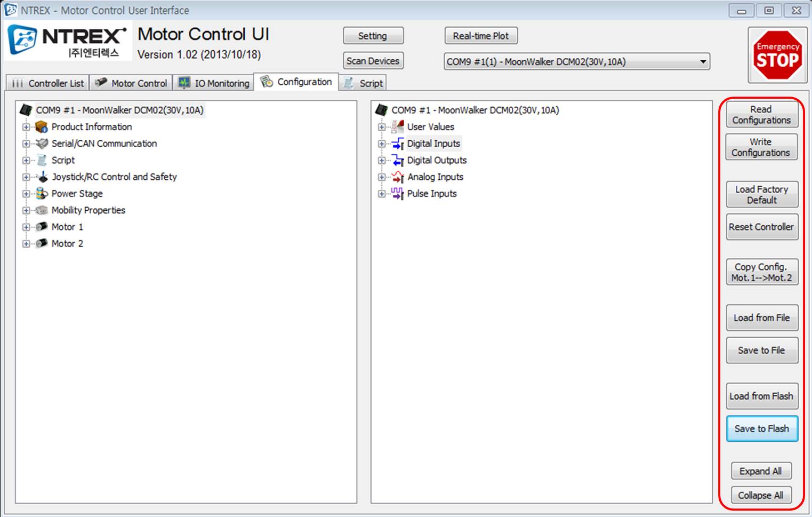Select the Mobility Properties tree item
Screen dimensions: 812x517
(89, 210)
